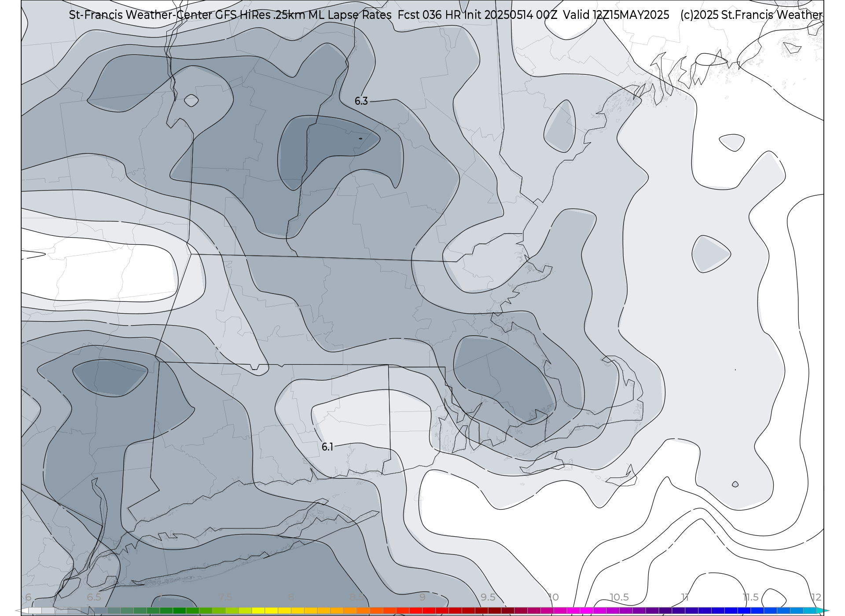
Task: Select the map title 'ML Lapse Rates'
Action: (x=350, y=15)
